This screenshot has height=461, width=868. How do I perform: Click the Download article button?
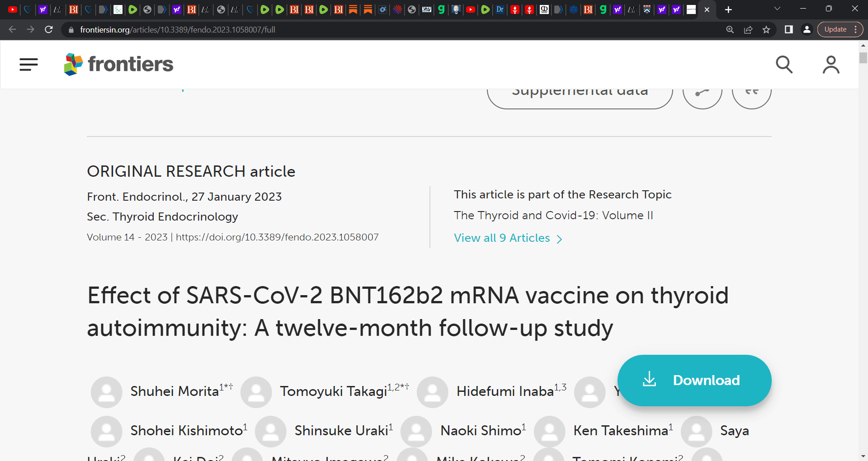(x=694, y=380)
